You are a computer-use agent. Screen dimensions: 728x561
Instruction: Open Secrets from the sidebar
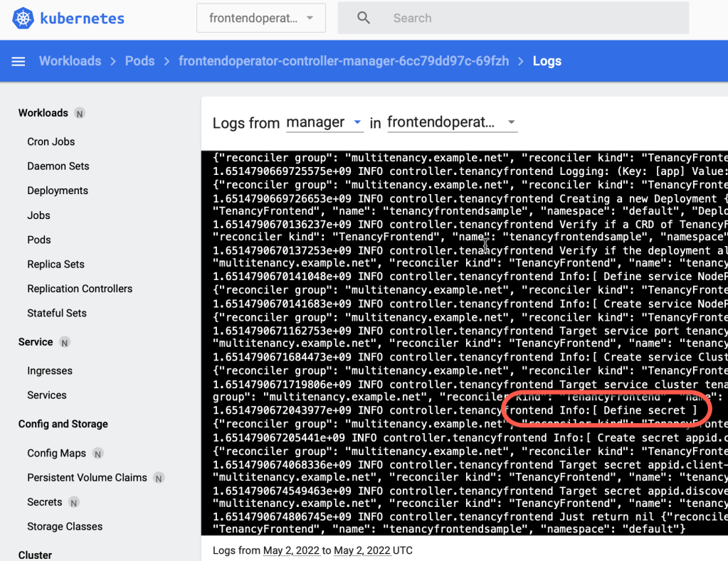(x=44, y=501)
